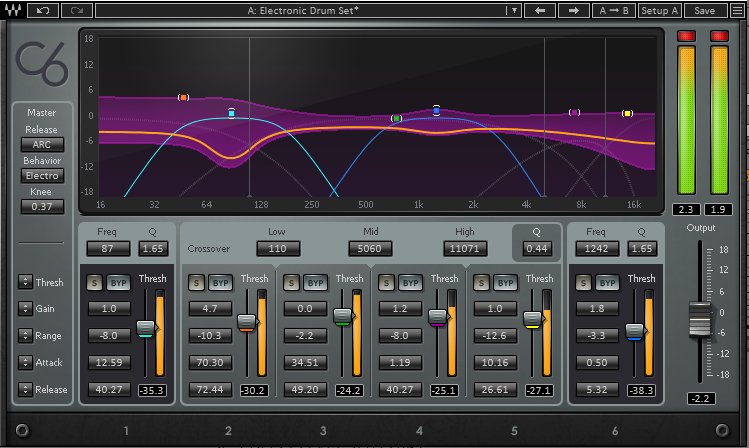Click the band 6 Q value 1.65
Screen dimensions: 749x448
pyautogui.click(x=642, y=248)
